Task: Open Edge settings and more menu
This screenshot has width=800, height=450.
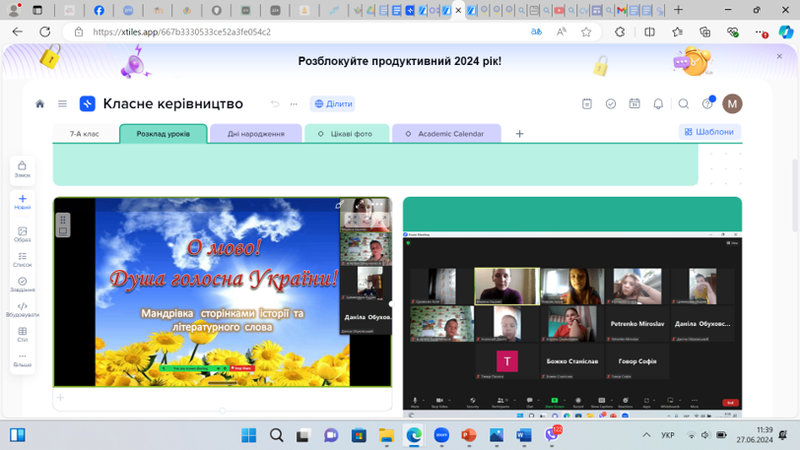Action: (761, 32)
